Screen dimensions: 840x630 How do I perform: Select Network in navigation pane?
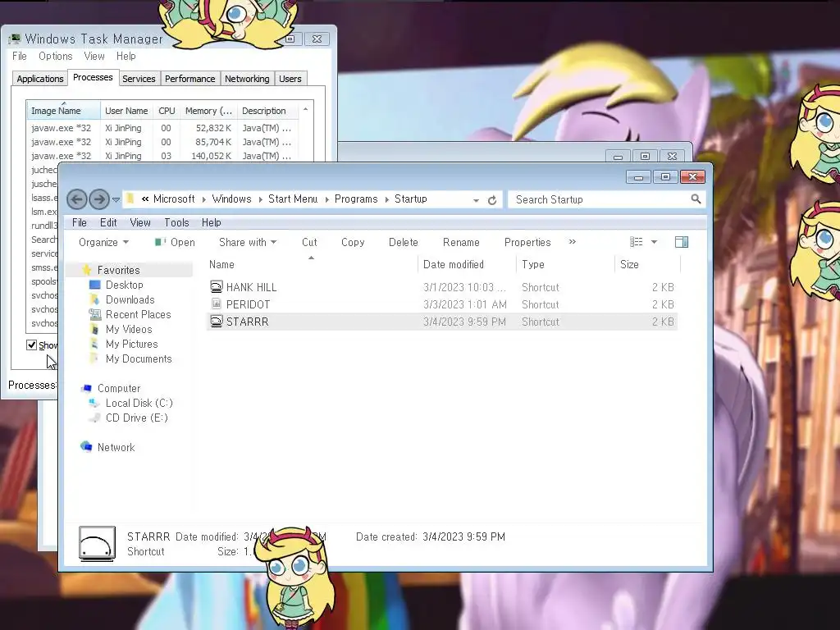116,447
